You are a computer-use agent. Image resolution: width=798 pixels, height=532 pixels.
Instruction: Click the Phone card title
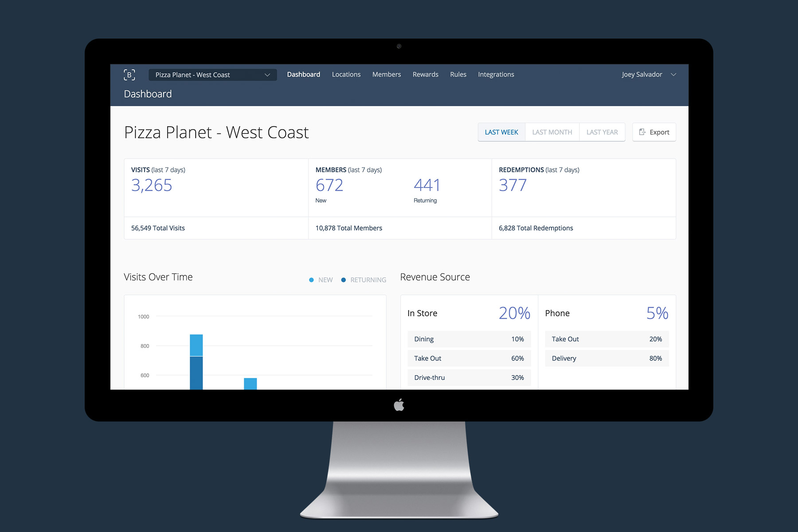tap(557, 313)
